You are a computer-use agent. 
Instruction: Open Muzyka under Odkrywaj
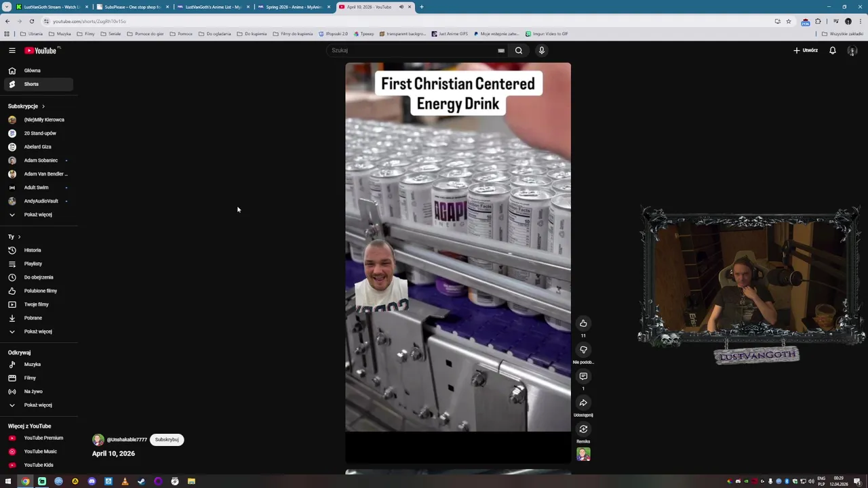[37, 364]
